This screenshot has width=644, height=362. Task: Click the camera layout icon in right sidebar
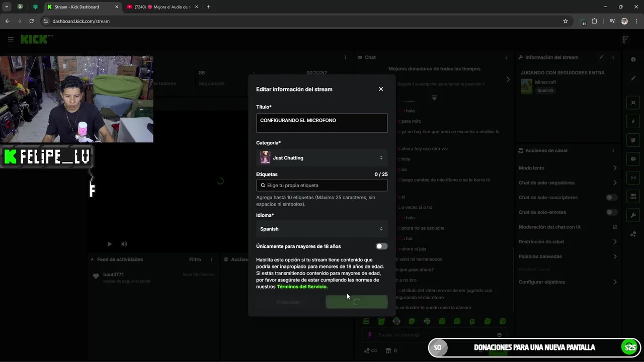(x=633, y=196)
